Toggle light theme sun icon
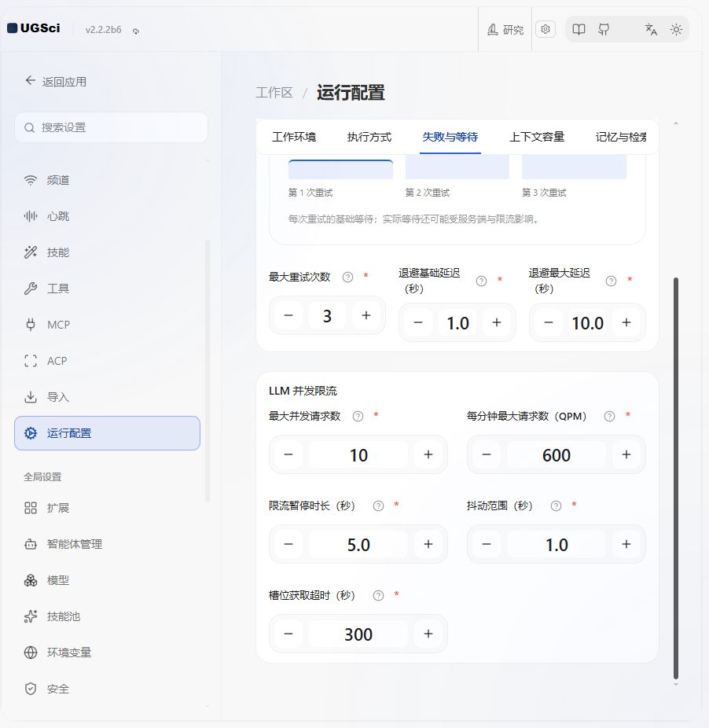709x728 pixels. pos(676,30)
